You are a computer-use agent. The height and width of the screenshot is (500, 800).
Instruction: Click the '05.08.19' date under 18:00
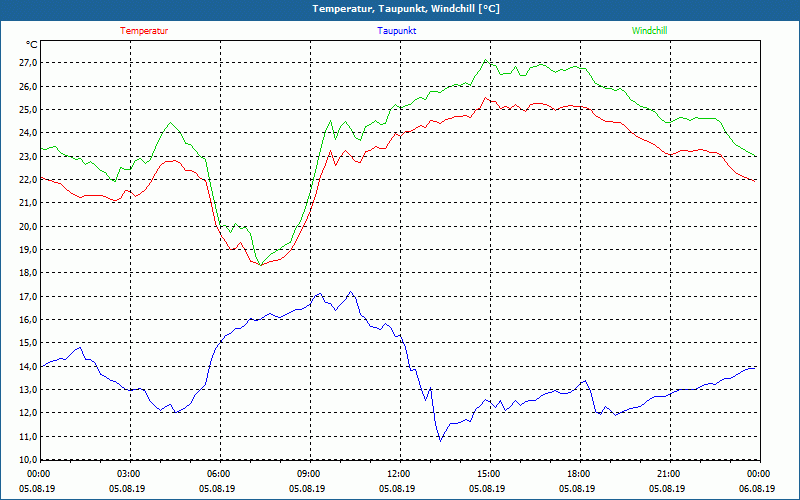click(577, 488)
